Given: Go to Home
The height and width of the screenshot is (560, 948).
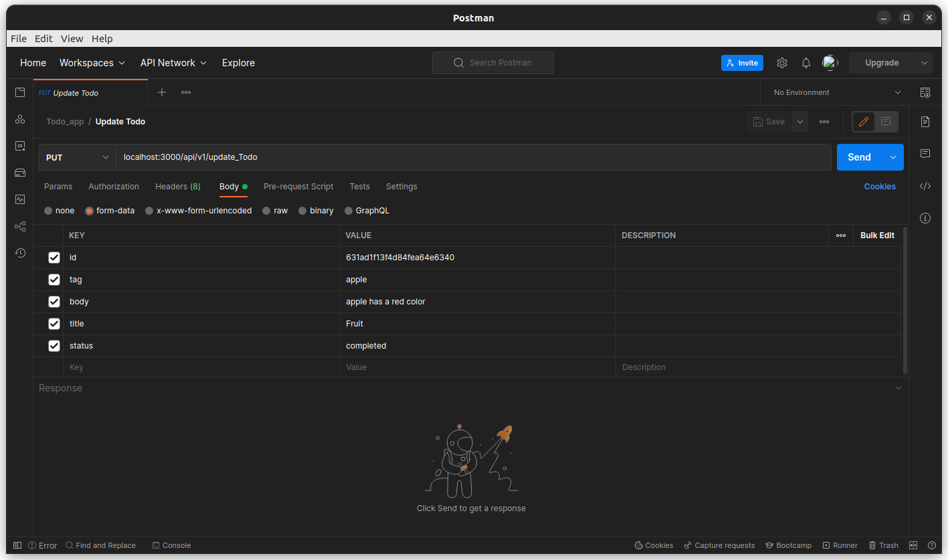Looking at the screenshot, I should (33, 63).
